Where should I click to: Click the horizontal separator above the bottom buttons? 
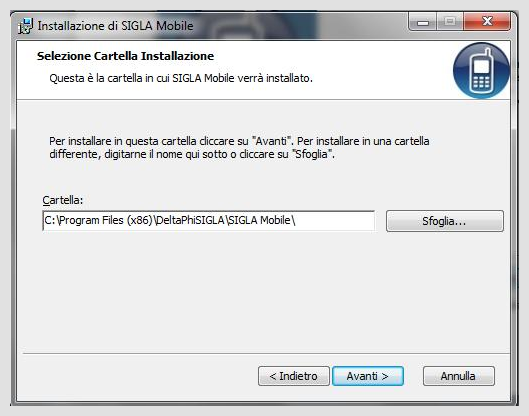point(267,354)
